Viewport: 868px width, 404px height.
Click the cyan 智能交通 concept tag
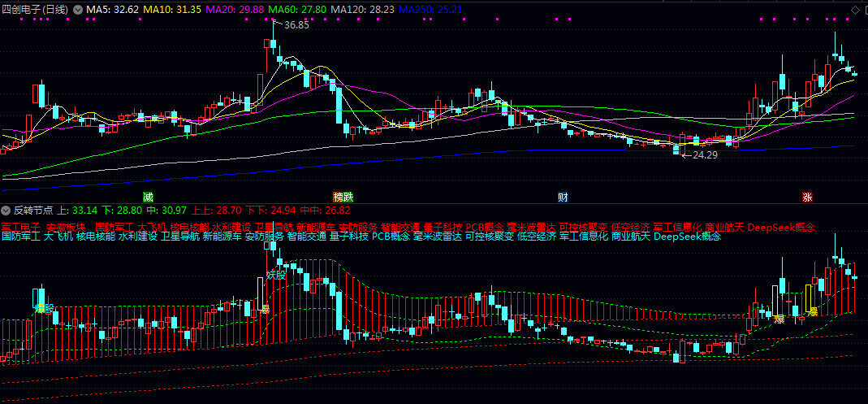(x=307, y=237)
